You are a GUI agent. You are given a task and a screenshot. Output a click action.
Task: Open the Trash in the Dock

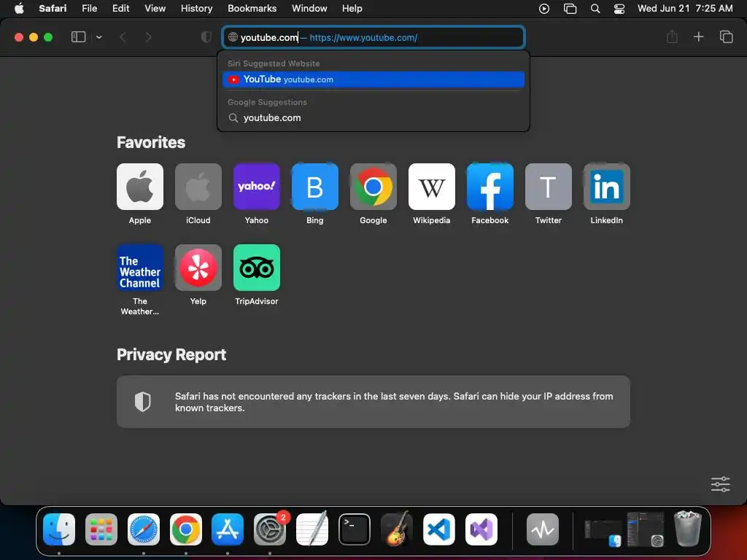687,529
